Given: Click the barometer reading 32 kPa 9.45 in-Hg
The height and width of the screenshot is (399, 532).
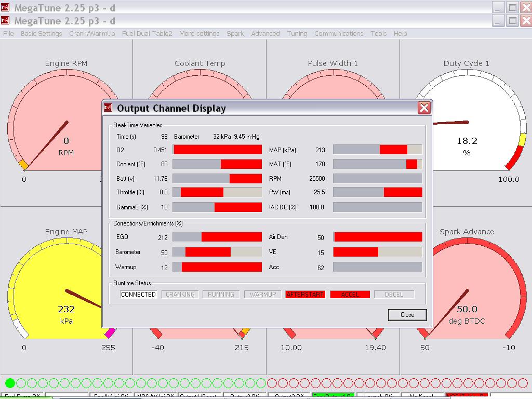Looking at the screenshot, I should coord(236,137).
